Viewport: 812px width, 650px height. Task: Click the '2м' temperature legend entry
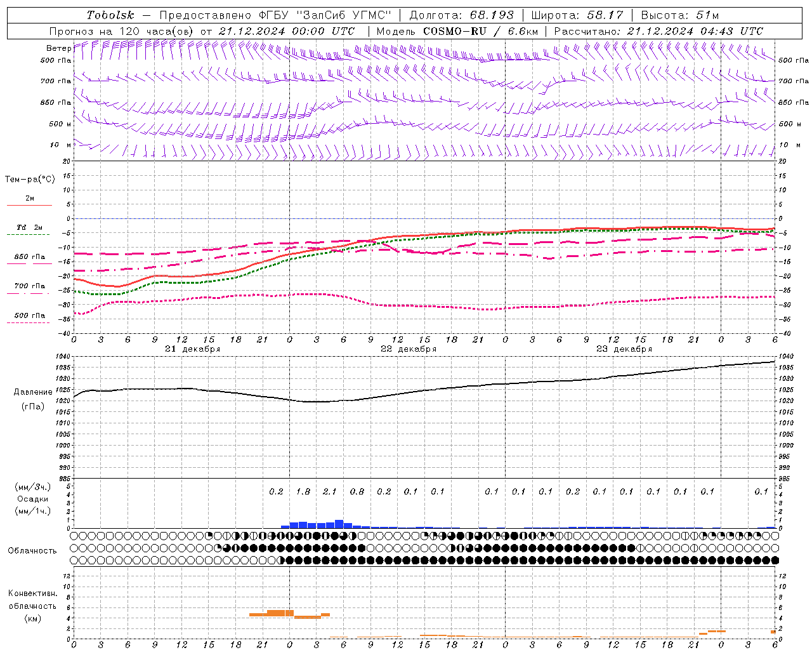[x=30, y=199]
